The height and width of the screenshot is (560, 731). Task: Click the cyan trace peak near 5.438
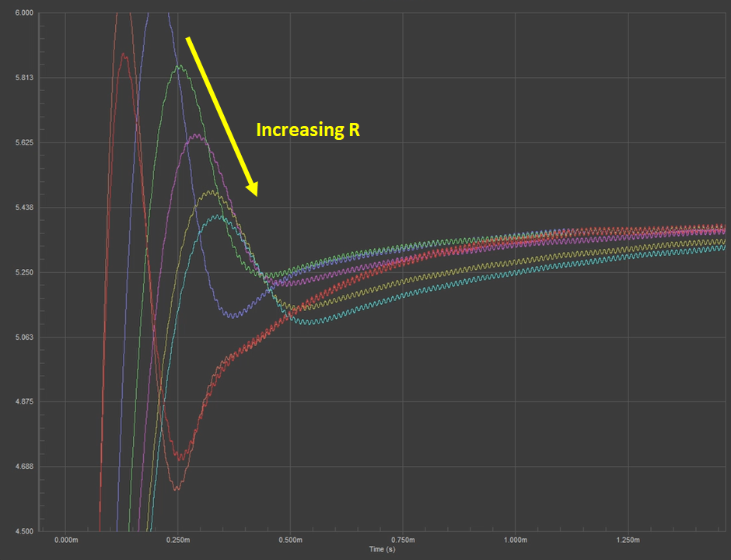tap(217, 217)
